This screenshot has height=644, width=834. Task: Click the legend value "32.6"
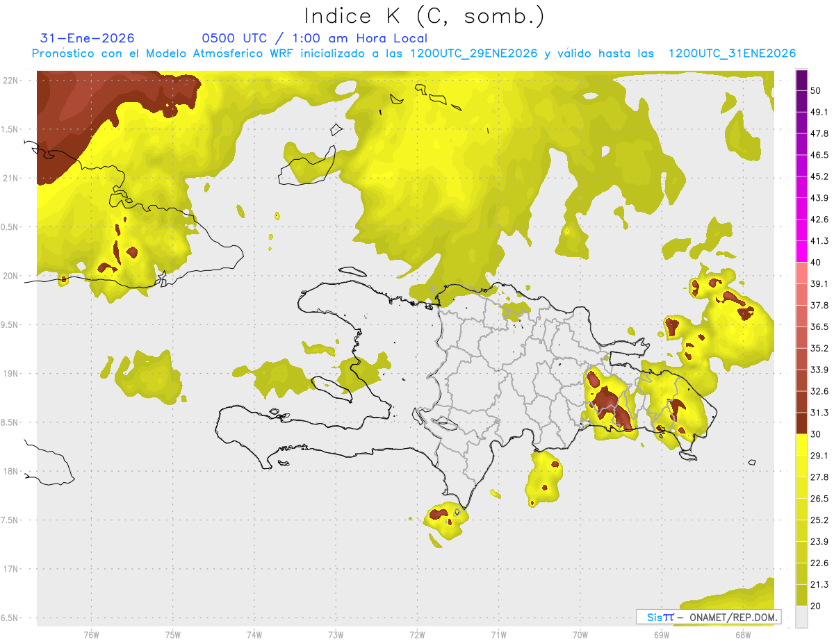coord(820,391)
